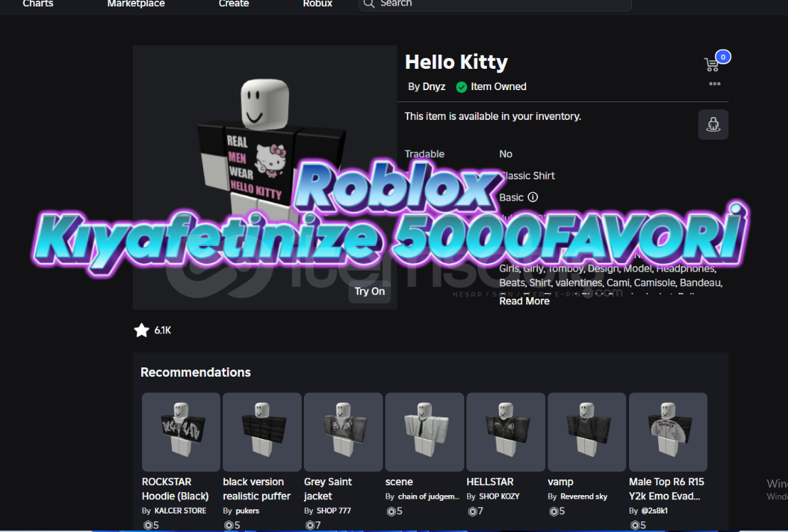This screenshot has width=788, height=532.
Task: Click the HELLSTAR item title
Action: point(490,482)
